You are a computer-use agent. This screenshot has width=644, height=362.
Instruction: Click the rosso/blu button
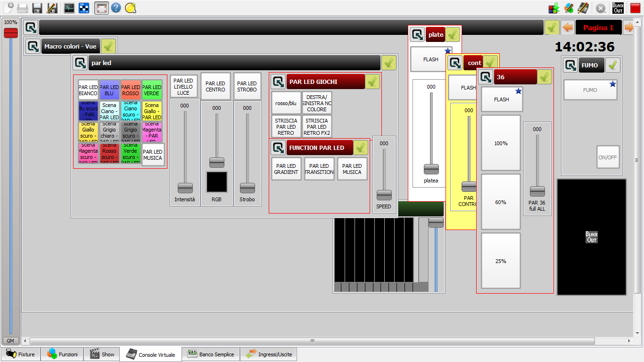pos(286,103)
